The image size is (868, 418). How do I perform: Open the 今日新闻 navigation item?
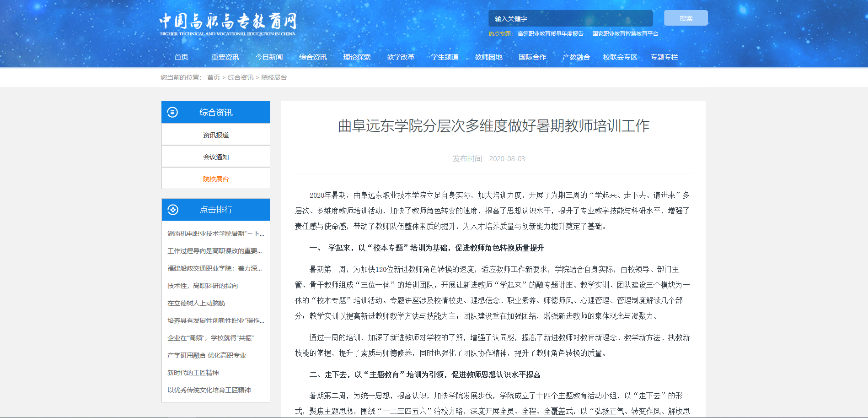click(x=269, y=57)
